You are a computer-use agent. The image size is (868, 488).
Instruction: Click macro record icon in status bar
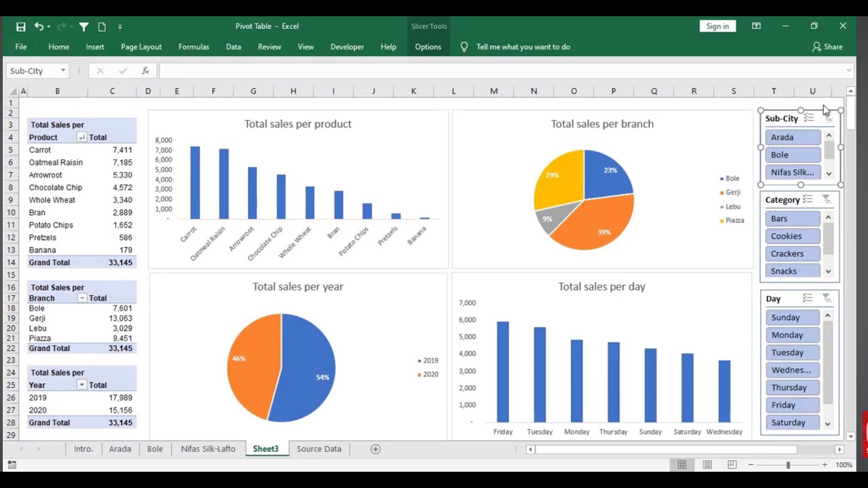click(x=12, y=465)
